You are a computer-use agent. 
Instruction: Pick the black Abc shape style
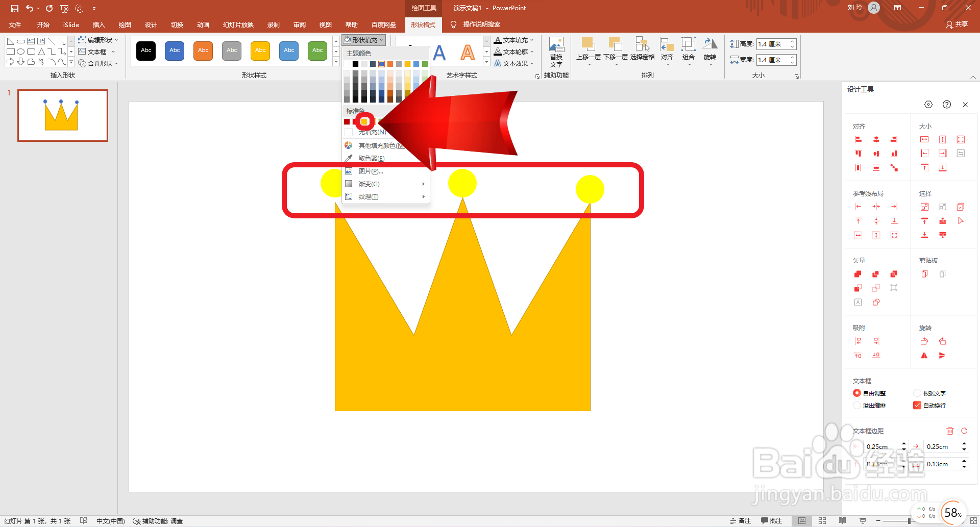(x=146, y=51)
